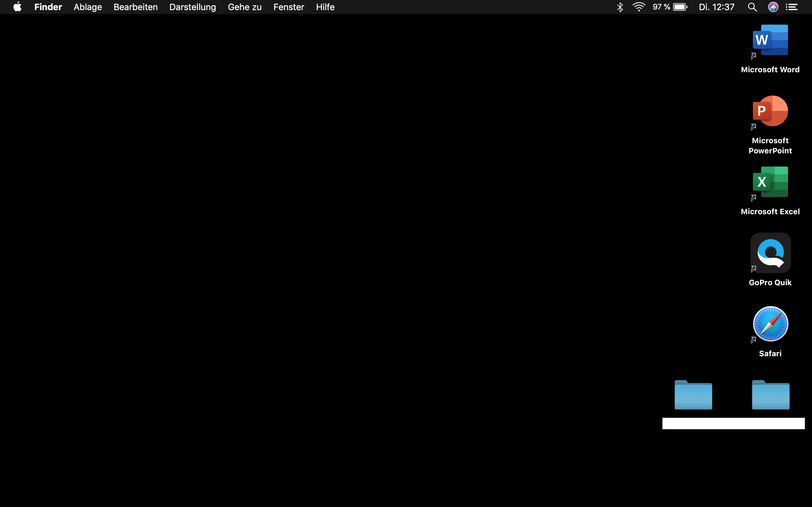812x507 pixels.
Task: Select the left blue folder
Action: (x=693, y=395)
